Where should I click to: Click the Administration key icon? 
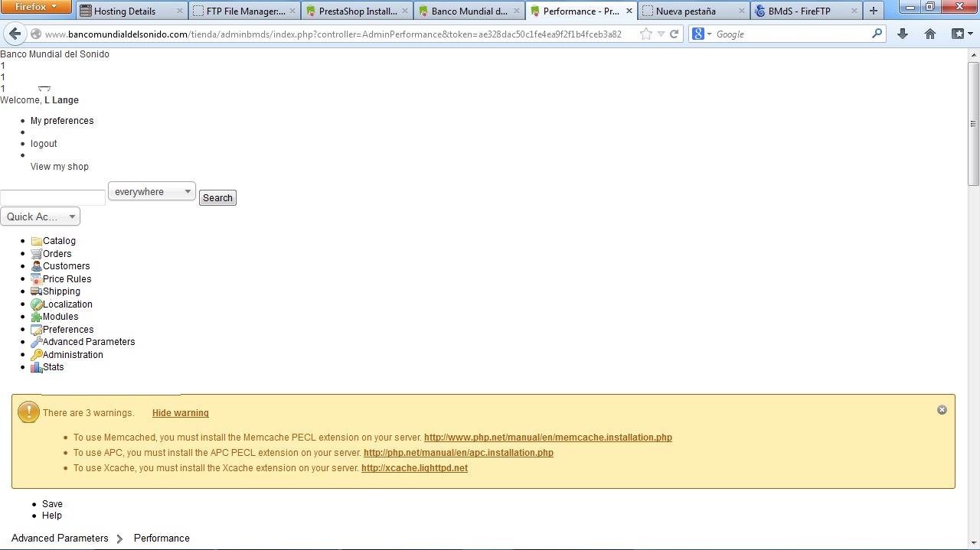(x=37, y=355)
